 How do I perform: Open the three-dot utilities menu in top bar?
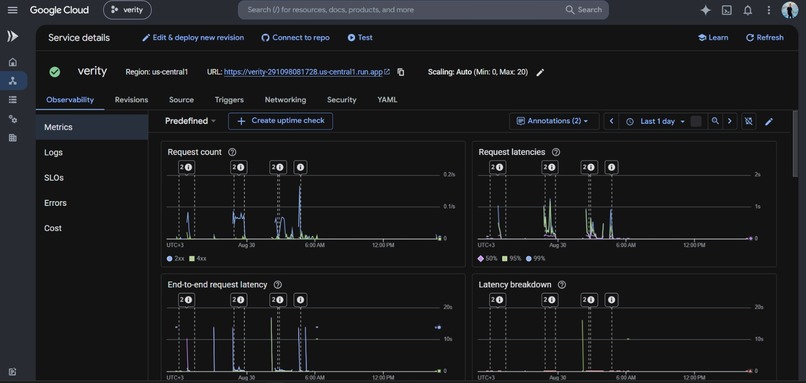pos(769,10)
